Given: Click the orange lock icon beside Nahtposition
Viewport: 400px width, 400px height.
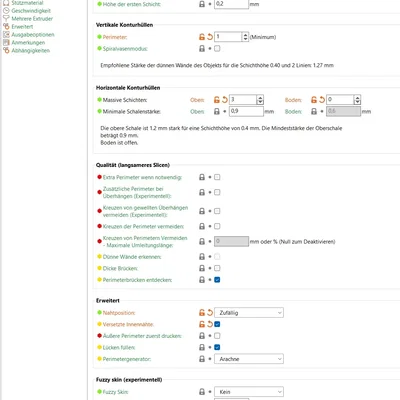Looking at the screenshot, I should pyautogui.click(x=202, y=313).
